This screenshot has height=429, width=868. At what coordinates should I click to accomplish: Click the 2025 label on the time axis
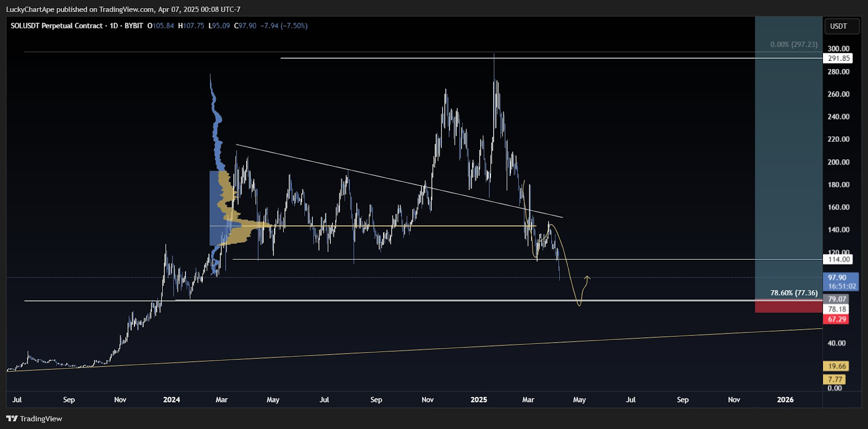(478, 400)
